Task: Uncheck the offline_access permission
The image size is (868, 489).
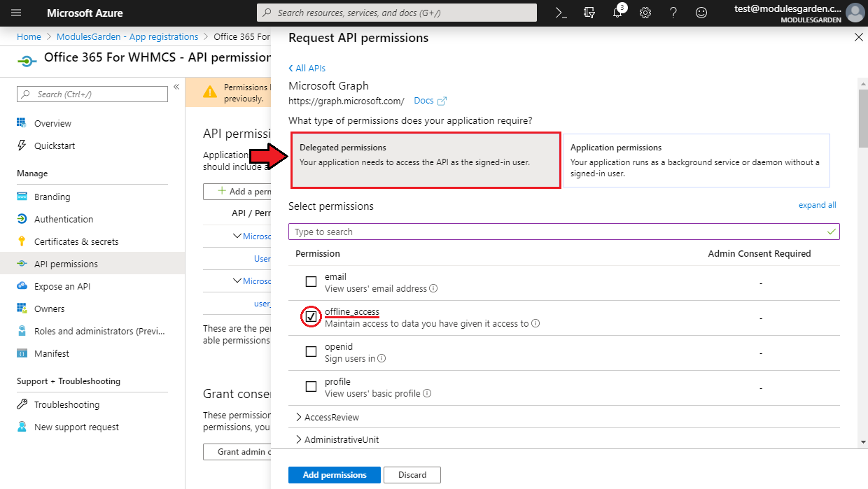Action: tap(311, 317)
